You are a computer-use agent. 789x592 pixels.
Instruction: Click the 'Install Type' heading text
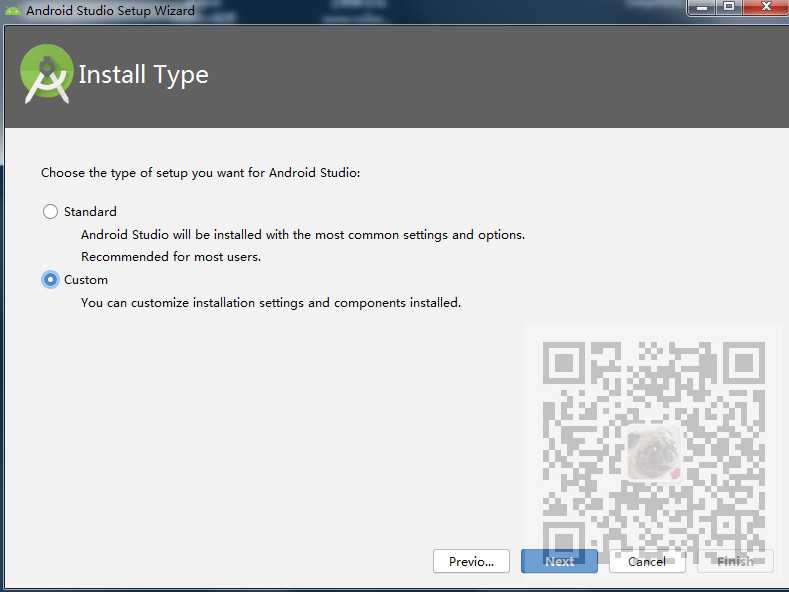(143, 75)
